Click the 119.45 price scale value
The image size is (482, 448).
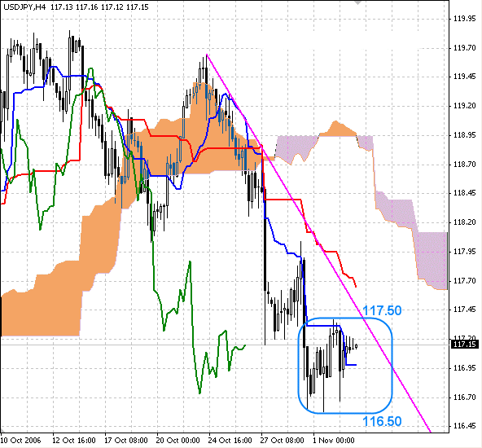(464, 77)
